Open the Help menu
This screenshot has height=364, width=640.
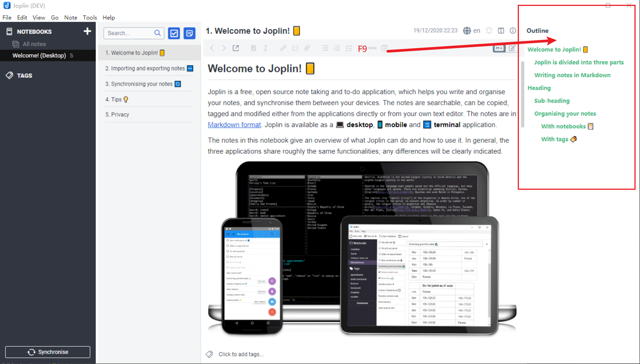pos(109,17)
